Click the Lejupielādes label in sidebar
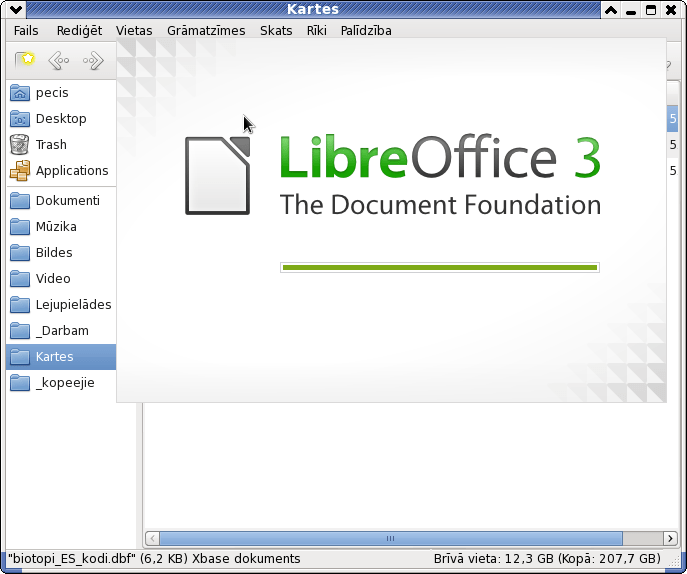 tap(74, 305)
